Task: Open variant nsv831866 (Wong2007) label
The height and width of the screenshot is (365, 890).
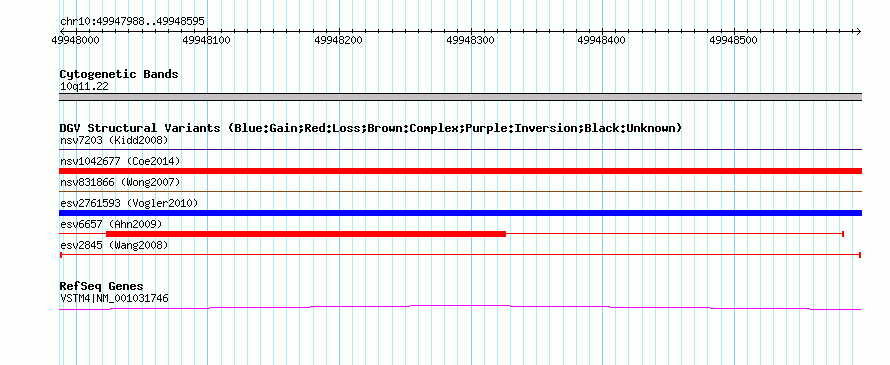Action: coord(120,182)
